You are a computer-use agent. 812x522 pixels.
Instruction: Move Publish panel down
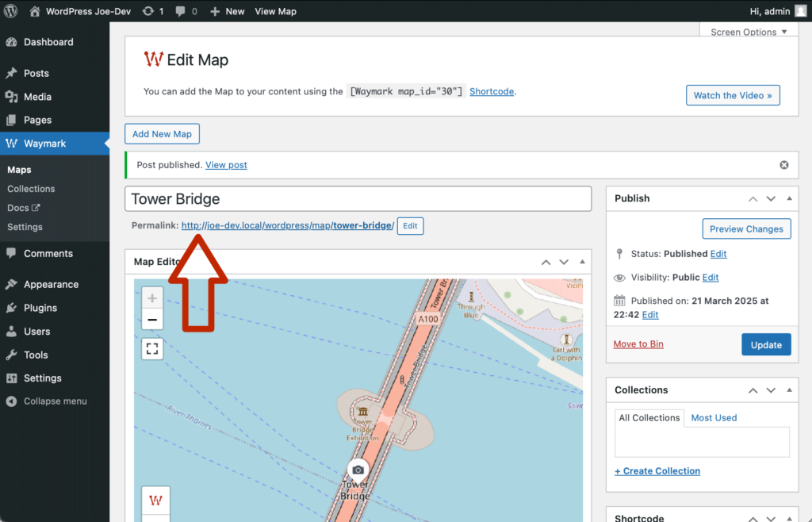(769, 198)
